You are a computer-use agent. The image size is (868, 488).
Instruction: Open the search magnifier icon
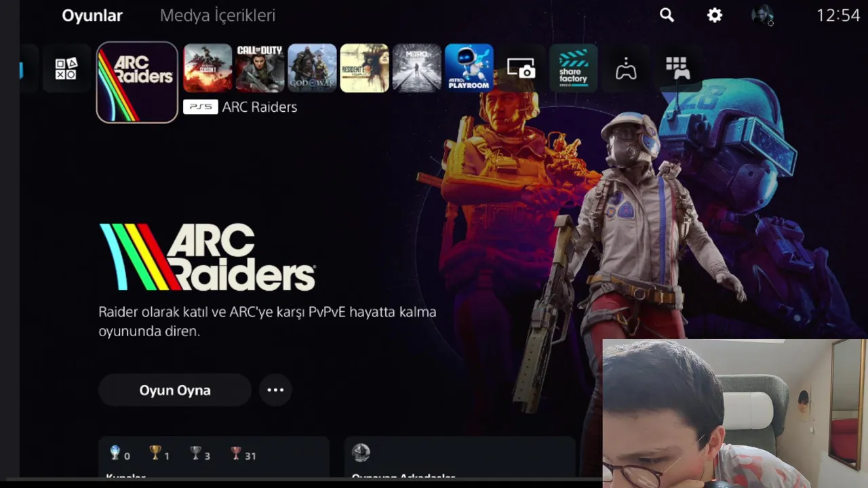(x=667, y=15)
